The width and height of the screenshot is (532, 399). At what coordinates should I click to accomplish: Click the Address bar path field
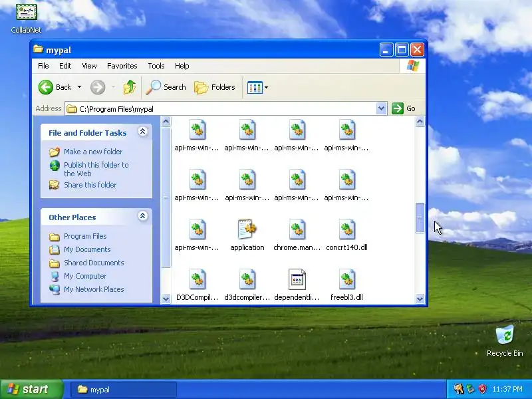221,109
